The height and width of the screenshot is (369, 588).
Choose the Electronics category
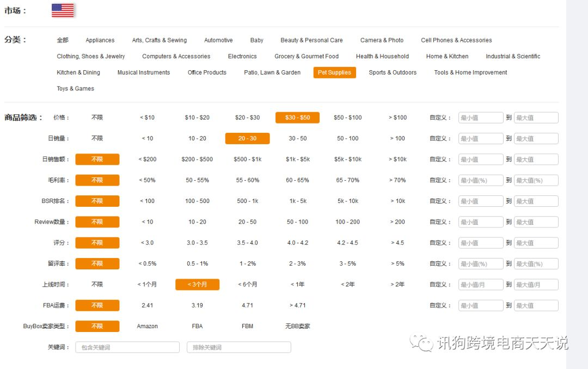[242, 56]
